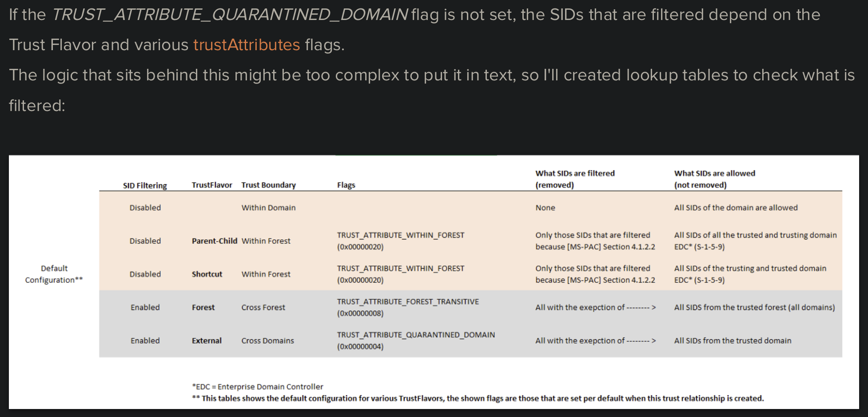Click the External trust flavor cell
Screen dimensions: 868x417
point(207,341)
